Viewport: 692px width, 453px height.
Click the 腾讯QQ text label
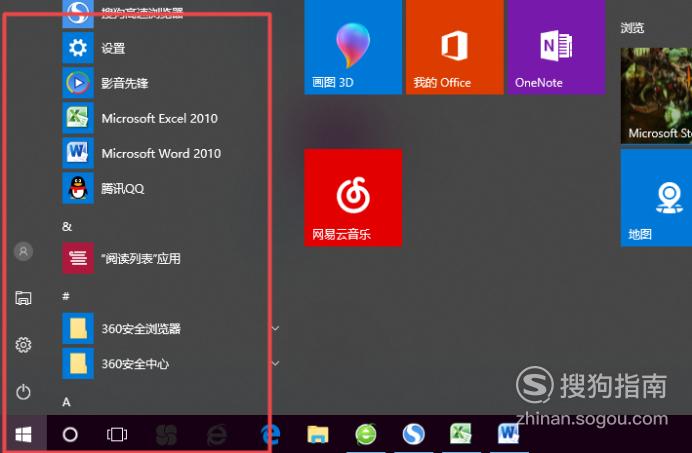point(123,189)
